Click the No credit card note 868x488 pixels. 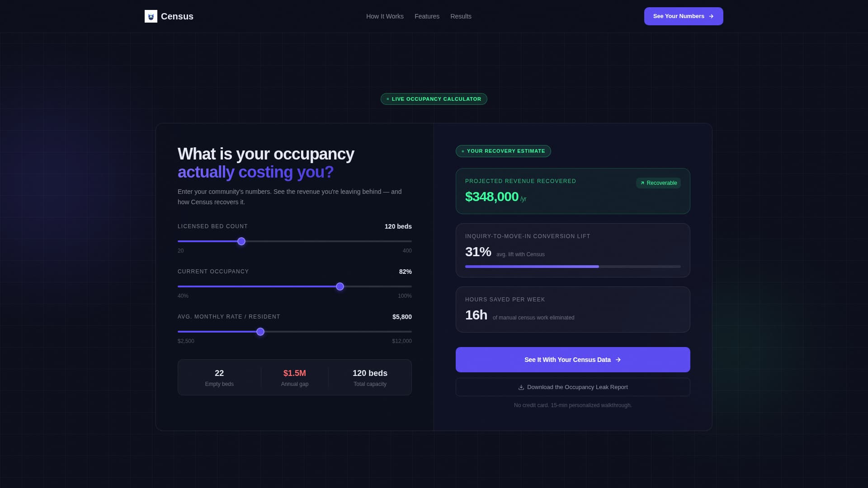(573, 405)
